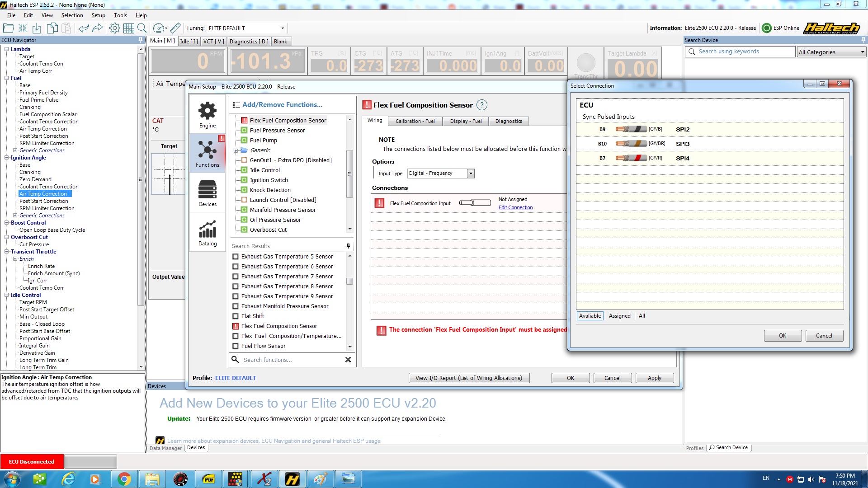Open Paint from the taskbar
The width and height of the screenshot is (868, 488).
(x=320, y=479)
